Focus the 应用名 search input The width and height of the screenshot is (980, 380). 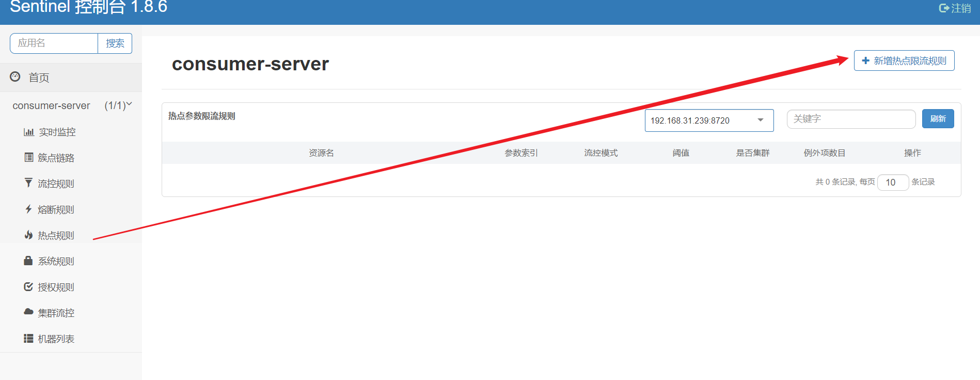pyautogui.click(x=54, y=43)
